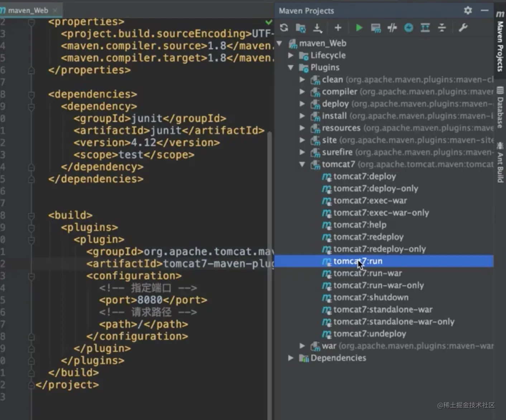Select the highlighted tomcat7:run goal
506x420 pixels.
[x=384, y=261]
